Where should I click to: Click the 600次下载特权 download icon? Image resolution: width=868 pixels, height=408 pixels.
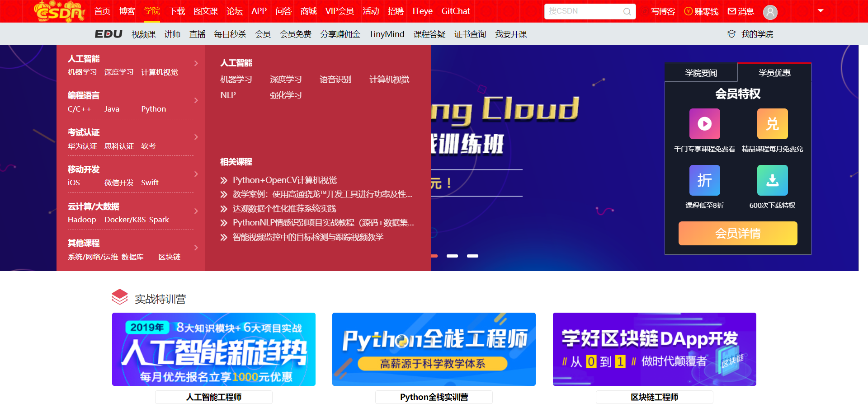(772, 180)
